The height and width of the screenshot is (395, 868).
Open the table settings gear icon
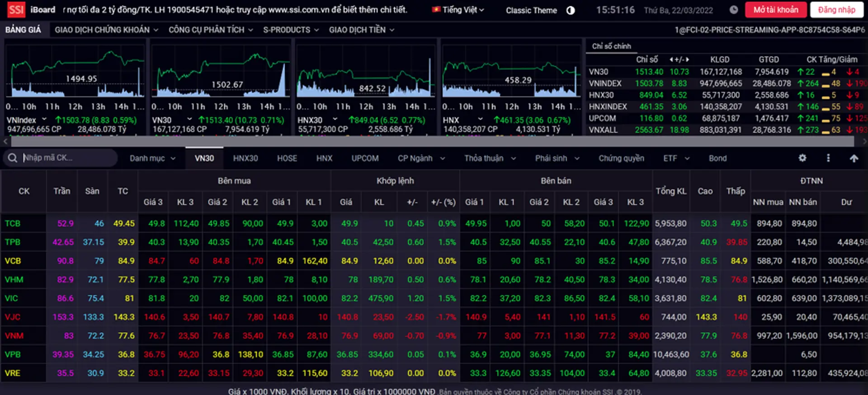802,158
